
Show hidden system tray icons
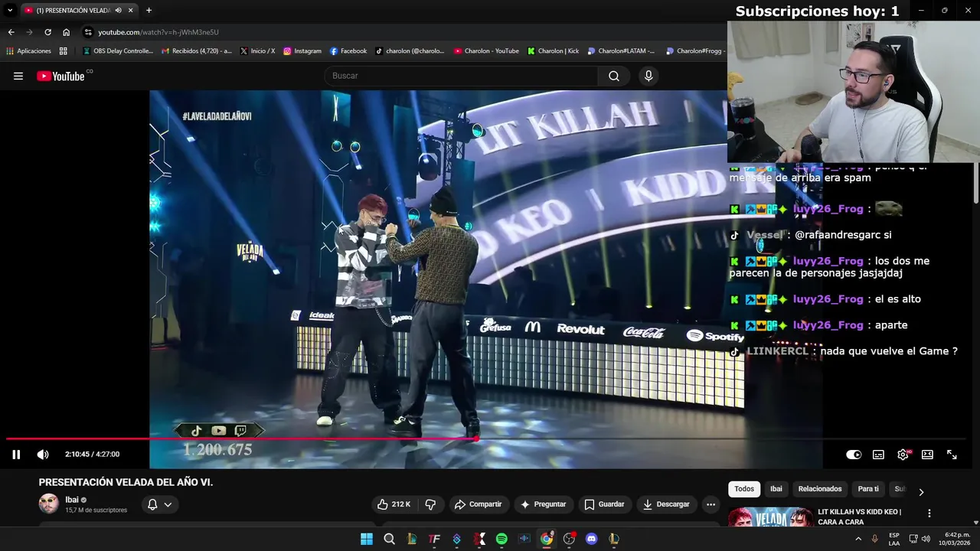(x=857, y=539)
